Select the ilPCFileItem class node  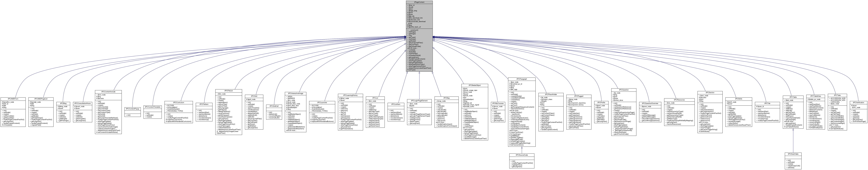pos(204,112)
